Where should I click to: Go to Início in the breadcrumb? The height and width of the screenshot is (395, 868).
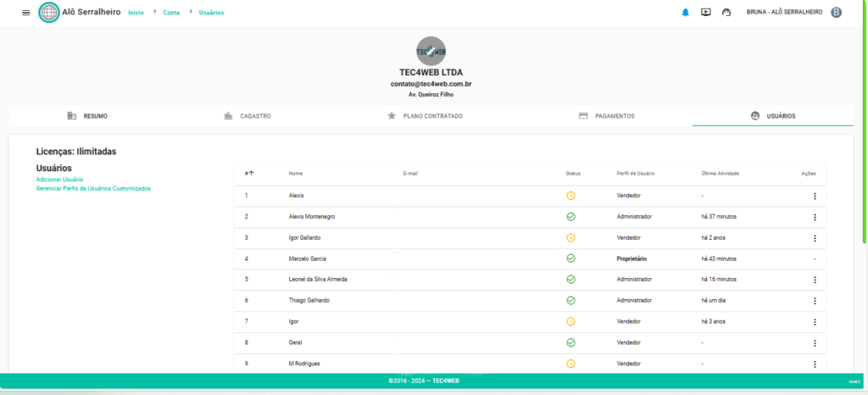tap(136, 13)
